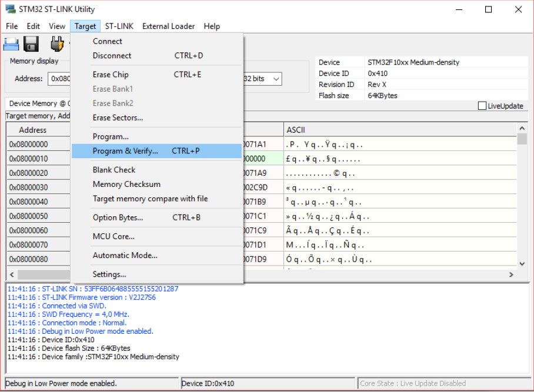534x392 pixels.
Task: Click the Revision ID value Rev X
Action: [x=377, y=85]
